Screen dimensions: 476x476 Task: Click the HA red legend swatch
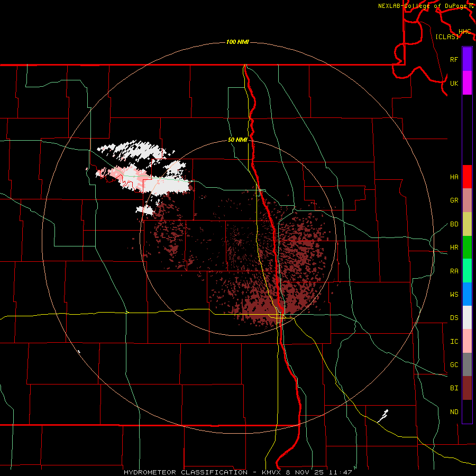[467, 177]
